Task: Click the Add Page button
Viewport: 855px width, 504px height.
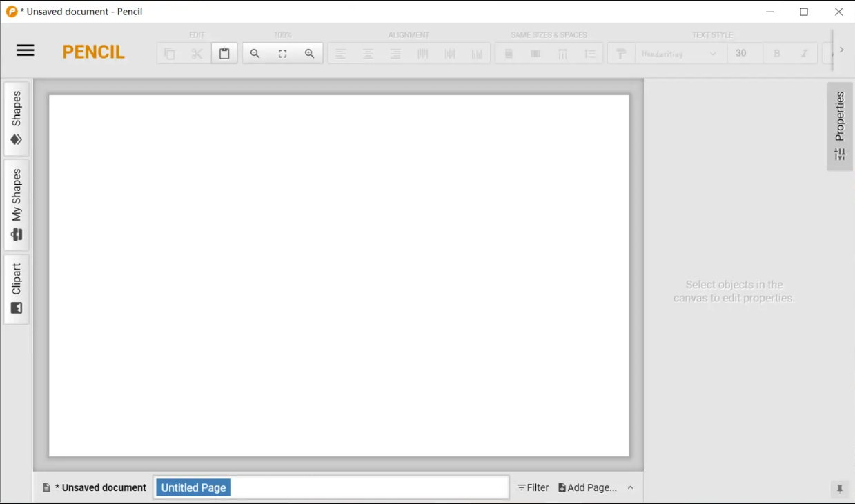Action: (x=587, y=487)
